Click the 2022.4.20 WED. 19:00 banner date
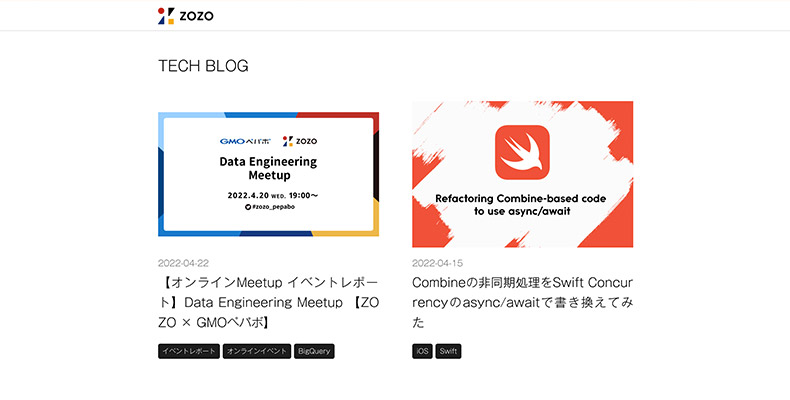The width and height of the screenshot is (790, 400). (273, 195)
